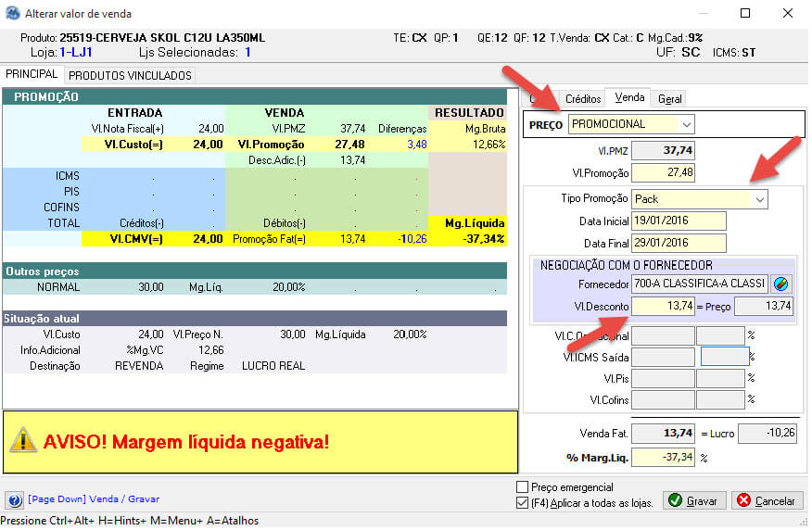Image resolution: width=812 pixels, height=530 pixels.
Task: Click the Vl.Cofins percent field
Action: 720,400
